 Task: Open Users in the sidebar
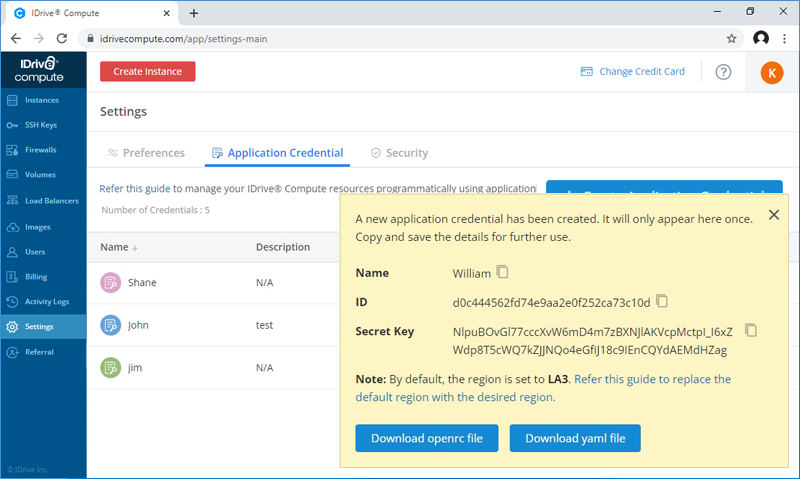(43, 252)
